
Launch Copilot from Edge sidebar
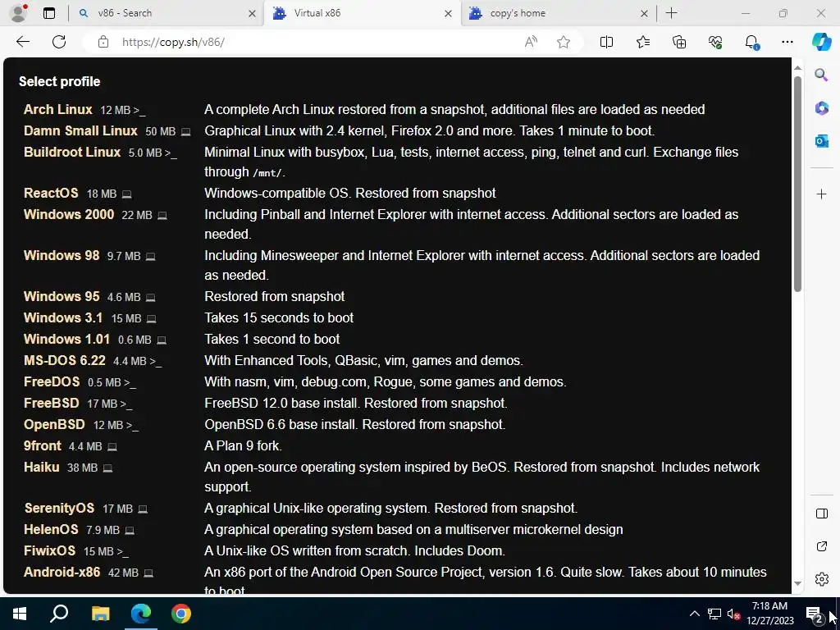coord(821,42)
